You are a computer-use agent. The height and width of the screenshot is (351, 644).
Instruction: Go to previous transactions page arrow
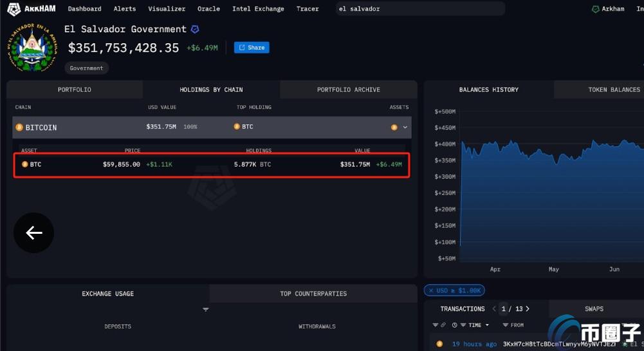click(x=494, y=308)
